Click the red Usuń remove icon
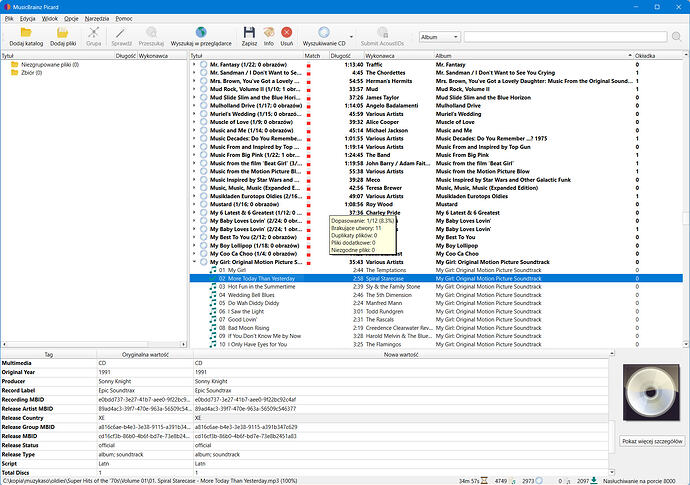This screenshot has width=690, height=485. pyautogui.click(x=286, y=32)
